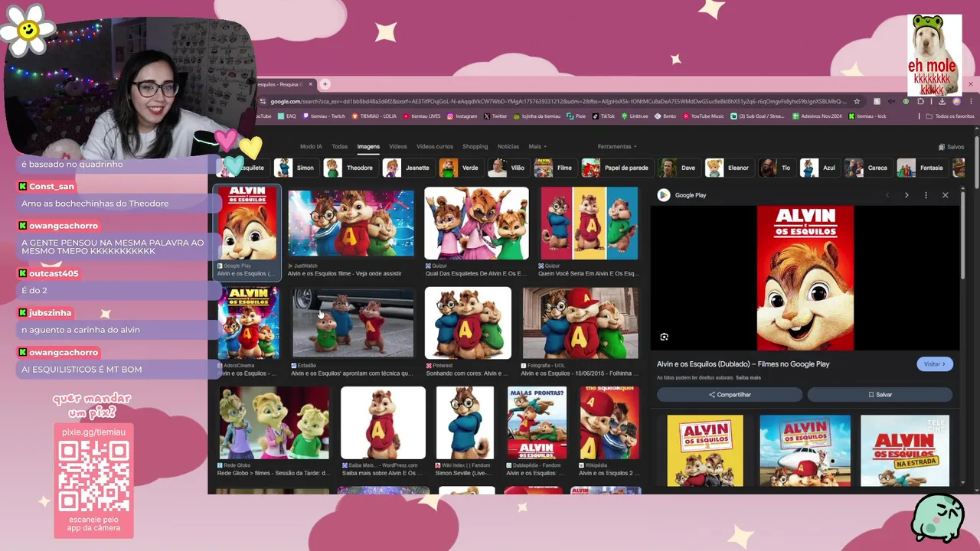Open the EAQ bookmark
The image size is (980, 551).
287,116
